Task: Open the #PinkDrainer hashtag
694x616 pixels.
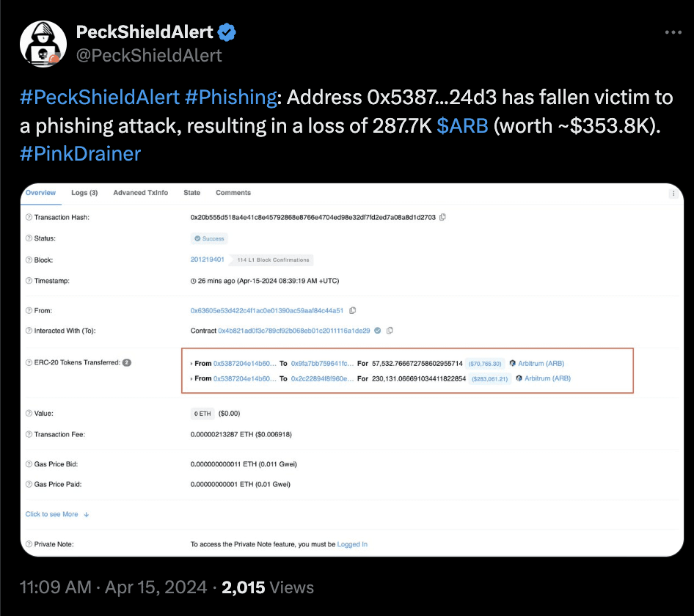Action: (x=79, y=153)
